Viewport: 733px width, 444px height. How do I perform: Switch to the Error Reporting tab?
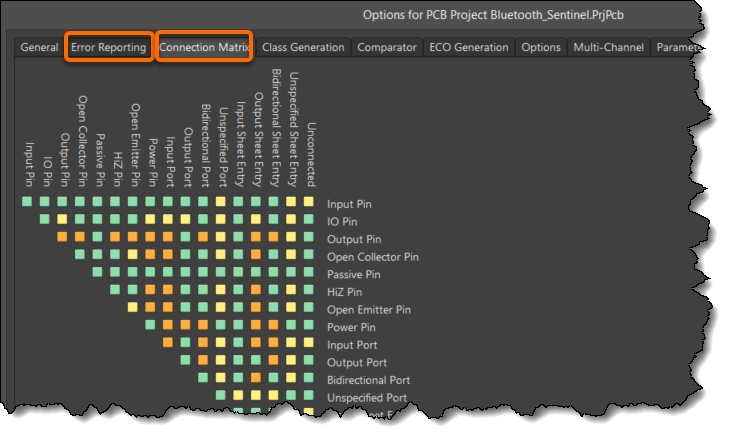pos(109,47)
